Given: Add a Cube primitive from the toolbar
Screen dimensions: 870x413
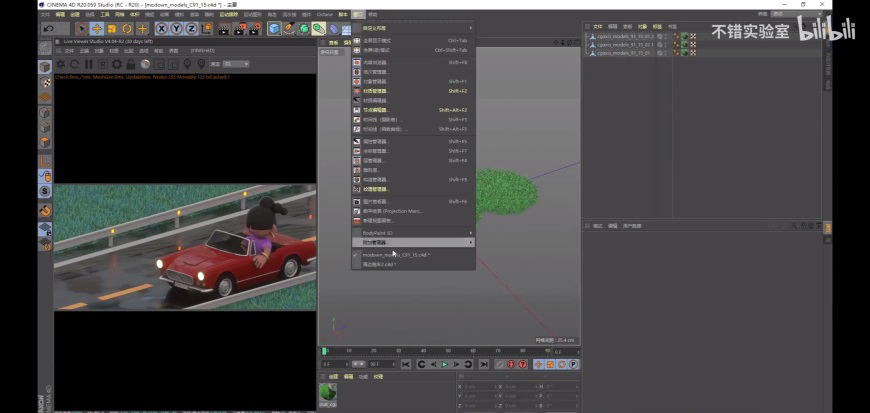Looking at the screenshot, I should 274,29.
